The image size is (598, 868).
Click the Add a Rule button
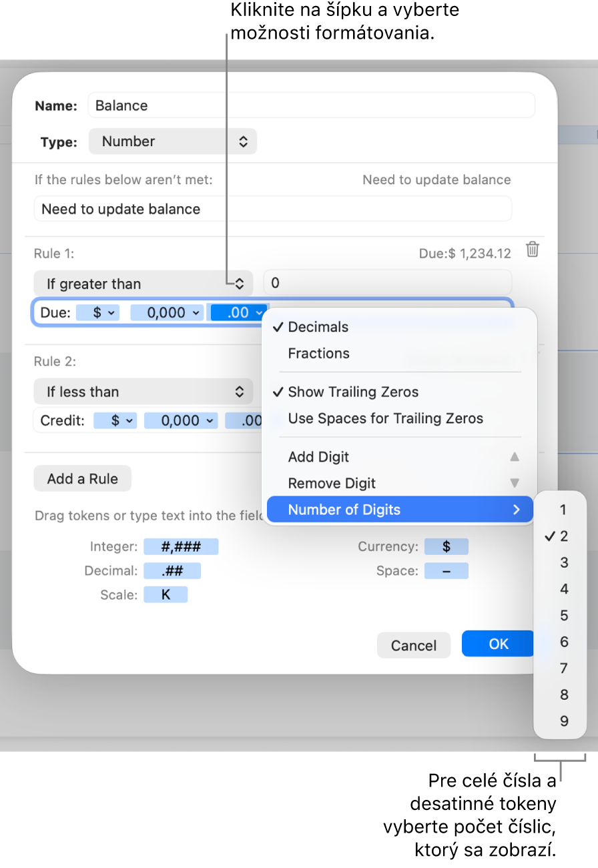pyautogui.click(x=82, y=478)
